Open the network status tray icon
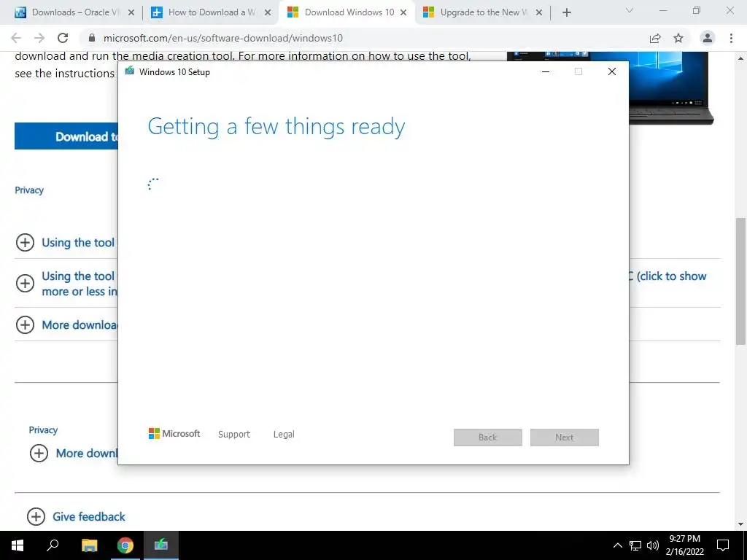The height and width of the screenshot is (560, 747). point(635,545)
